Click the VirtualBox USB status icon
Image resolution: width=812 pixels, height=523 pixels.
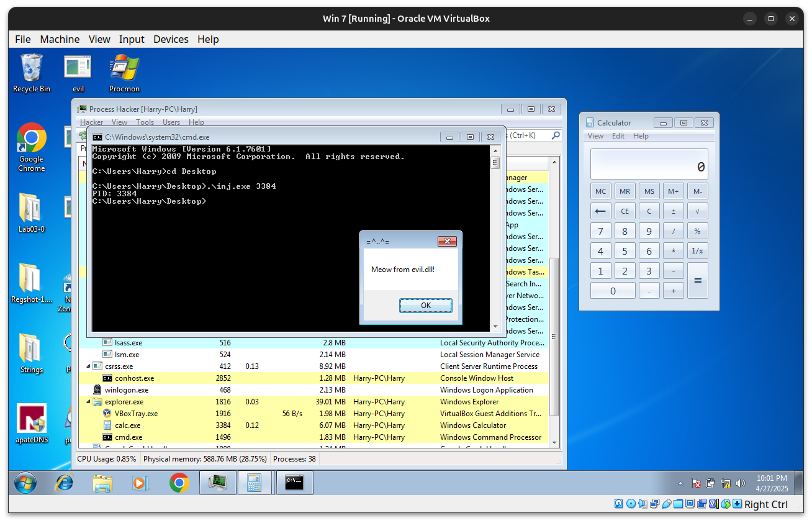[666, 504]
